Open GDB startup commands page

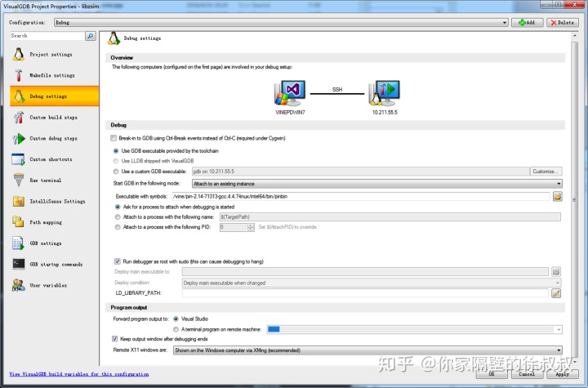55,264
